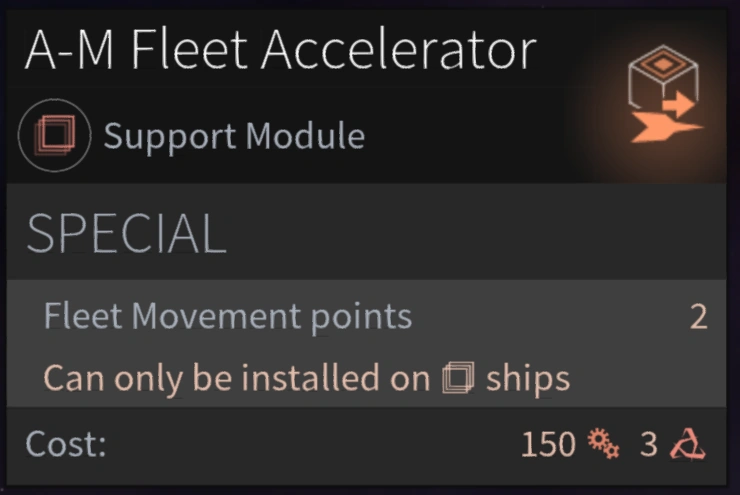Click the strategic resource triangle icon
The height and width of the screenshot is (495, 740).
pyautogui.click(x=687, y=444)
